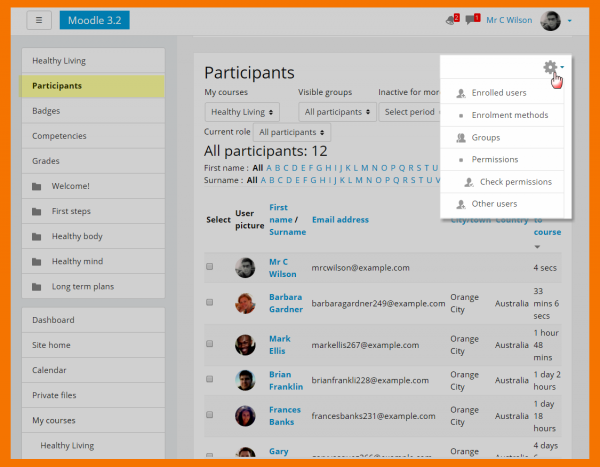Screen dimensions: 600x467
Task: Select Check permissions in the gear menu
Action: 515,182
